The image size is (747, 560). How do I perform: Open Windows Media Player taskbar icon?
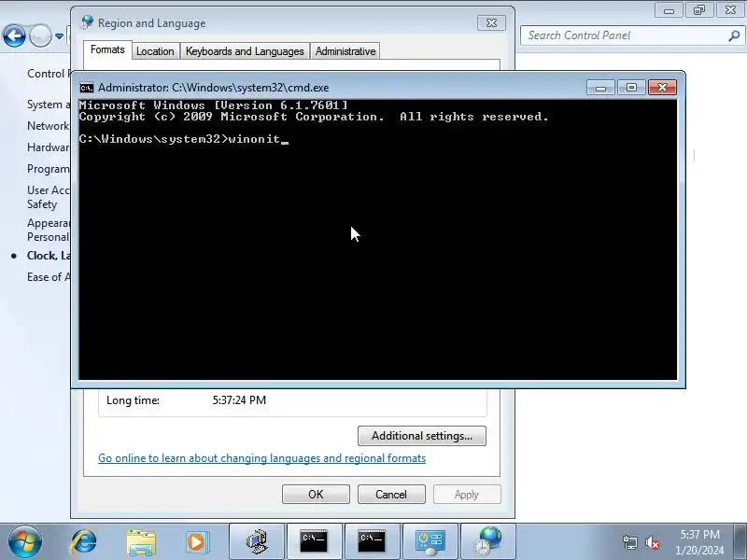(197, 542)
